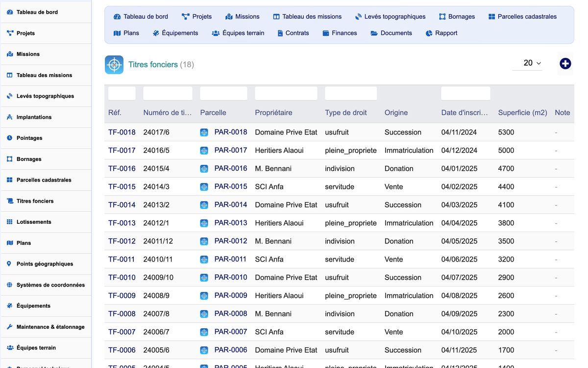Click the parcel icon beside PAR-0006

click(x=204, y=350)
